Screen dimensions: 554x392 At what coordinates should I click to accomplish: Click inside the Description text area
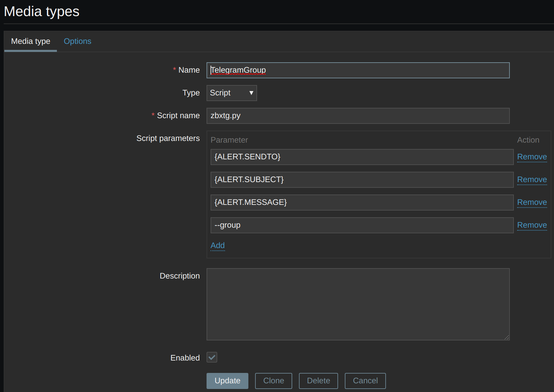358,304
